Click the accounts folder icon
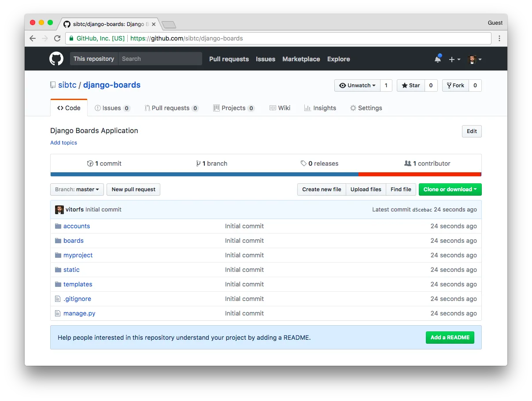Viewport: 532px width, 401px height. coord(58,226)
